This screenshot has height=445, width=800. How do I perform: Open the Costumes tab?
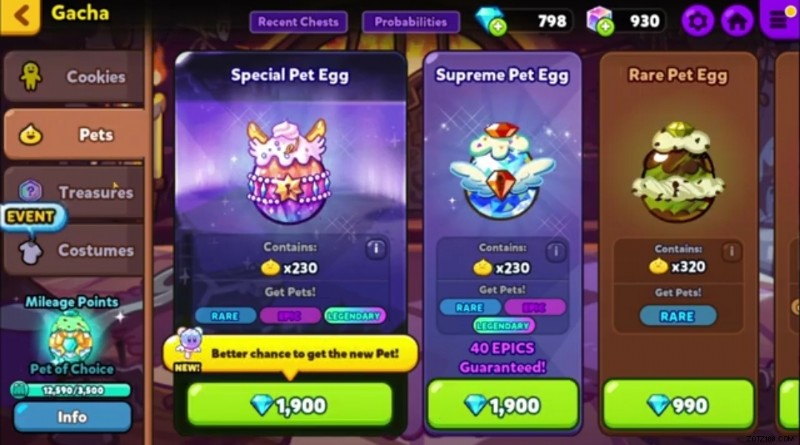(74, 250)
